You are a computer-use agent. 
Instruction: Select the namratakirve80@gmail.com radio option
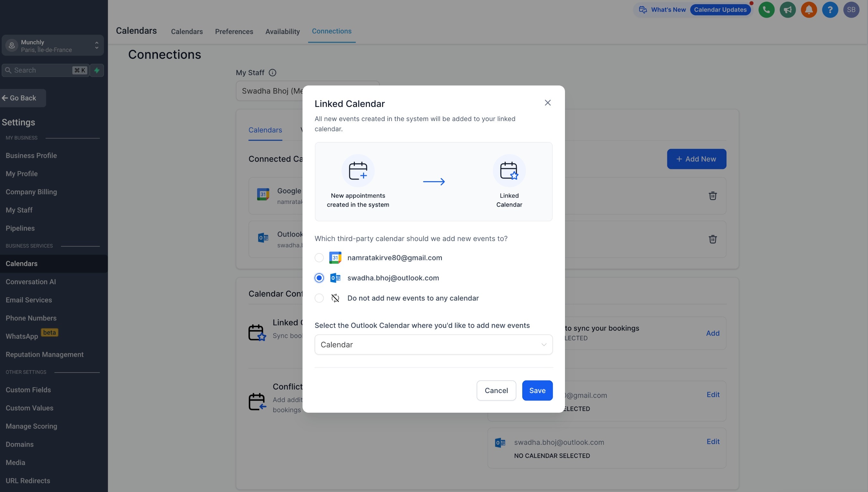pyautogui.click(x=319, y=258)
